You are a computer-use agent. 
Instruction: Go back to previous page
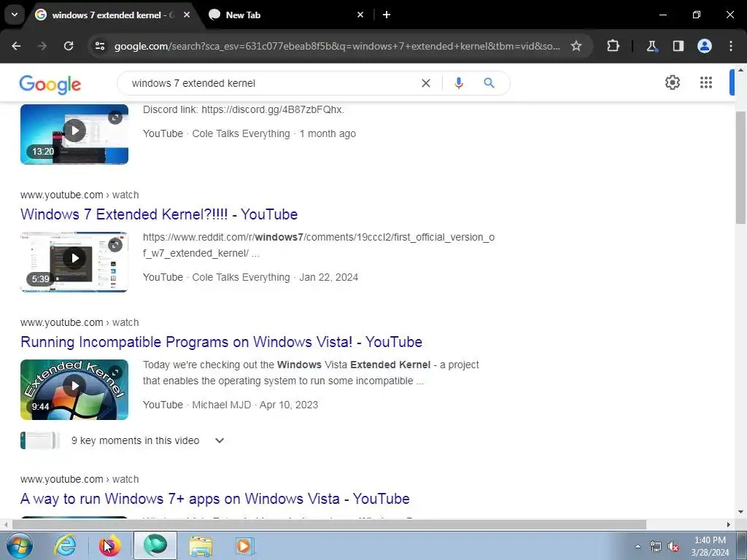pos(16,46)
